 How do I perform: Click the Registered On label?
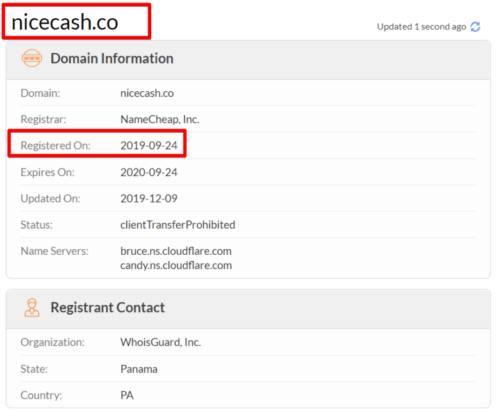tap(55, 146)
